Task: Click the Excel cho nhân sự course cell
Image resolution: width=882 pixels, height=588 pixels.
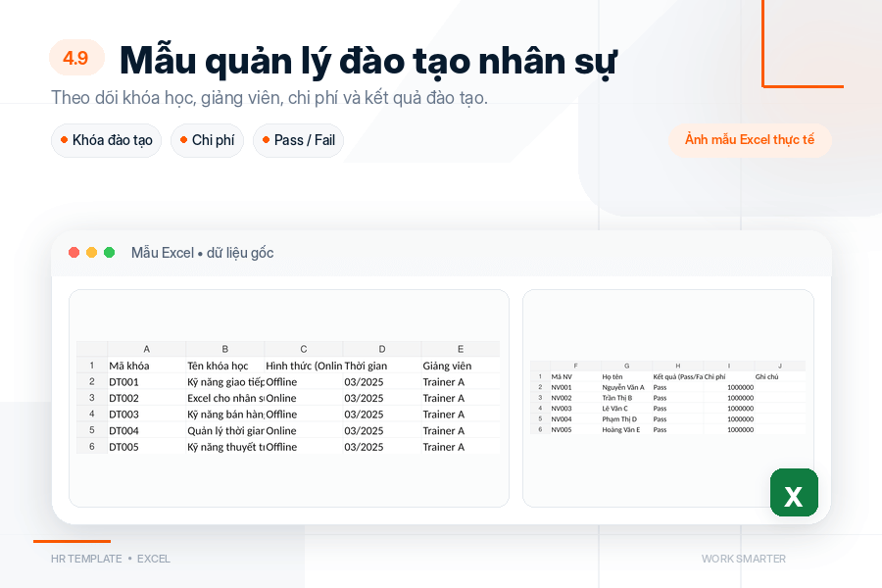Action: pos(225,399)
